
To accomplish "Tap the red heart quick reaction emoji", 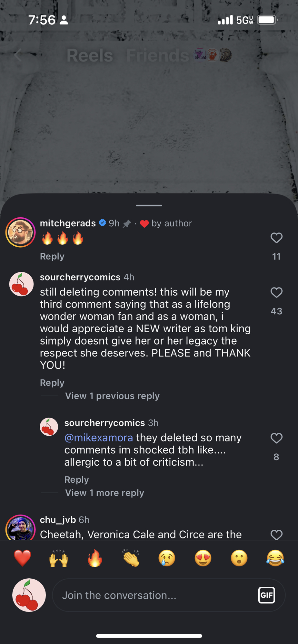I will click(22, 558).
